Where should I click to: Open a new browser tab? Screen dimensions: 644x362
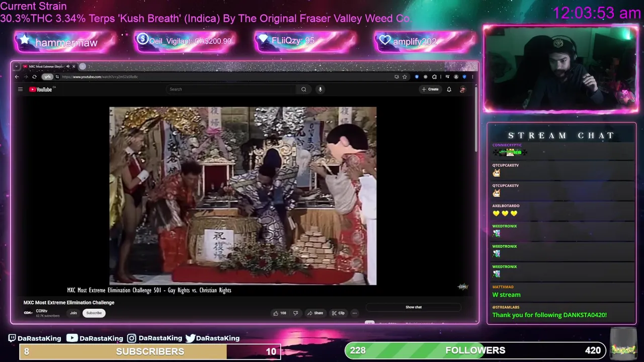pos(83,66)
